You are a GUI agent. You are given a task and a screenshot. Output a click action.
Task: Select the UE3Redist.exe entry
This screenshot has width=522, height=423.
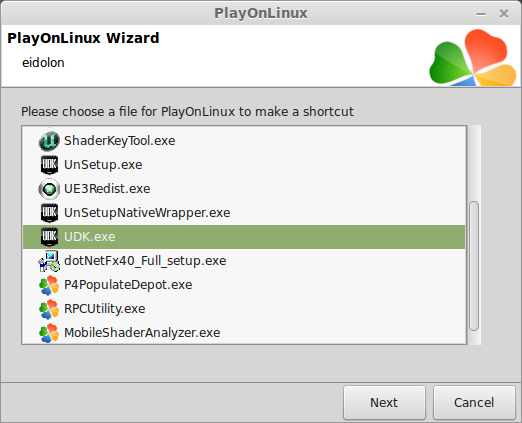pyautogui.click(x=244, y=189)
